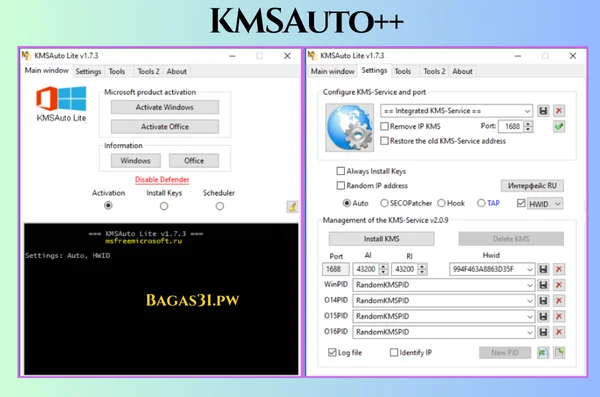Tick the Random IP address checkbox
This screenshot has height=397, width=600.
pyautogui.click(x=341, y=185)
